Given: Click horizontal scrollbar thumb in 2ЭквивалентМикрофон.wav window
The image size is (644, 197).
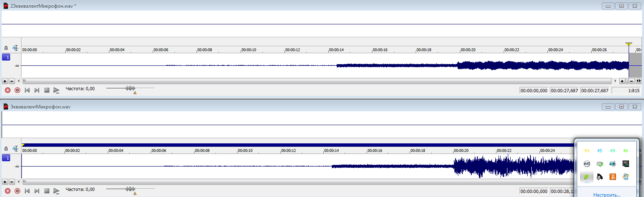Looking at the screenshot, I should pos(317,81).
